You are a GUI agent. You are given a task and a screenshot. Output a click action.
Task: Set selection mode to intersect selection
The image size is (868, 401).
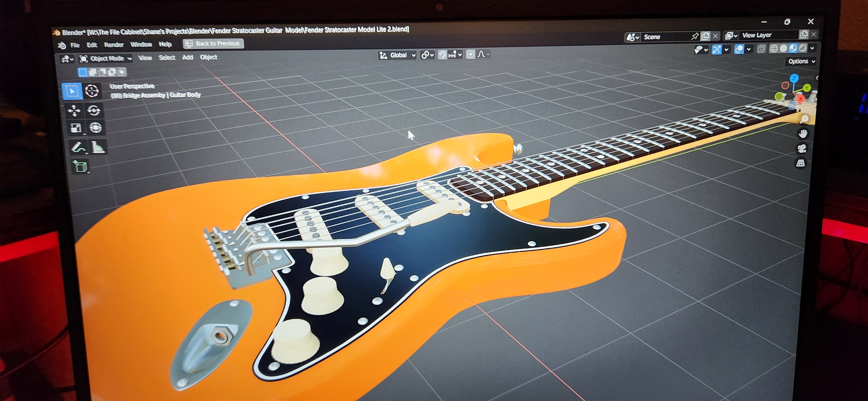(x=122, y=71)
